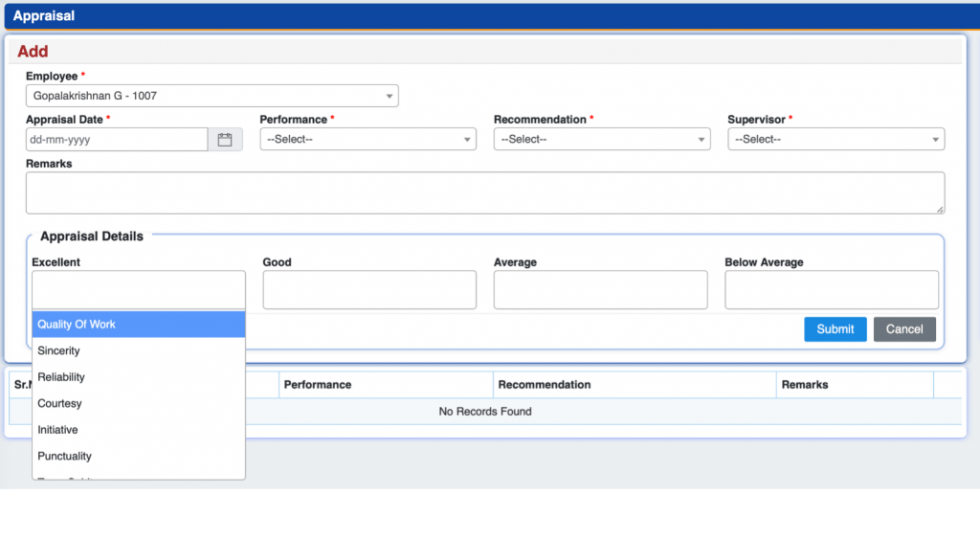Choose Sincerity from the list
The image size is (980, 540).
pos(58,351)
